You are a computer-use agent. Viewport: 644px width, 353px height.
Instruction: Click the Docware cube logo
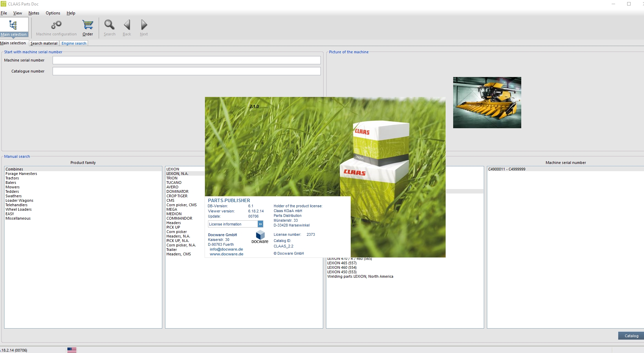(x=260, y=237)
